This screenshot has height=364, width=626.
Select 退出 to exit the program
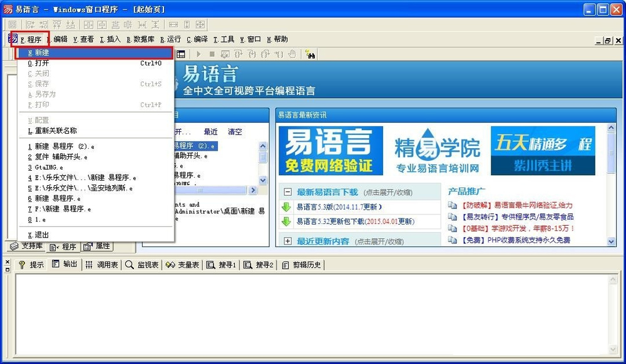point(95,235)
